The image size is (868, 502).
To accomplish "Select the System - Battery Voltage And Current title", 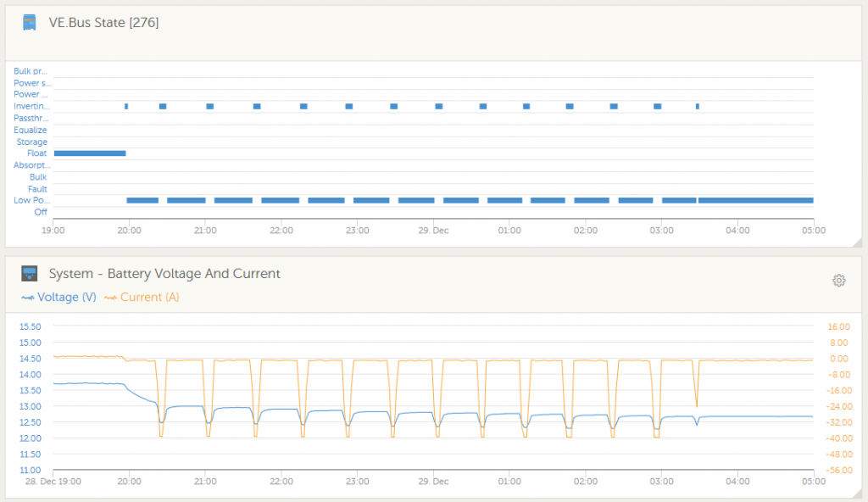I will tap(164, 274).
